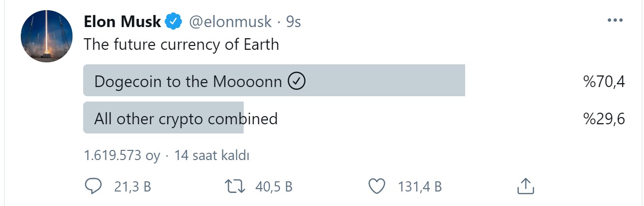Like the tweet with the heart icon
This screenshot has height=206, width=644.
point(377,186)
